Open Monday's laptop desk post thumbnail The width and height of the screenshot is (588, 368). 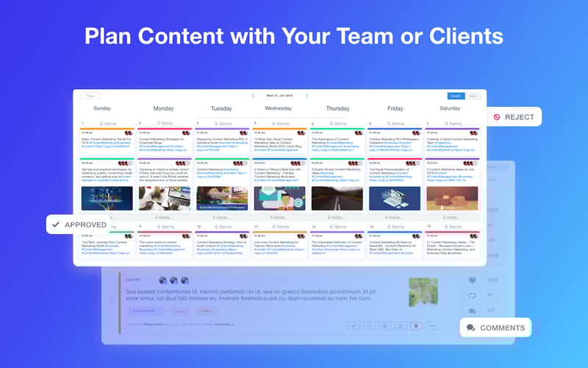pyautogui.click(x=165, y=198)
